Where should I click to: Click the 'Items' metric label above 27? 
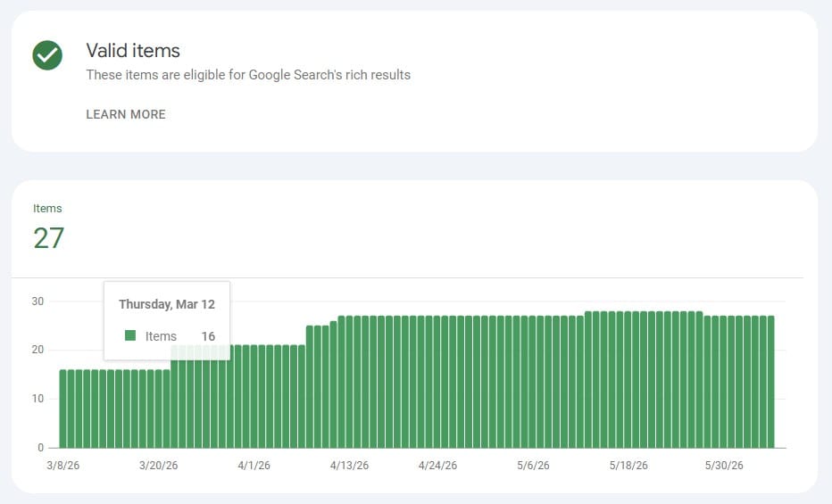coord(47,208)
